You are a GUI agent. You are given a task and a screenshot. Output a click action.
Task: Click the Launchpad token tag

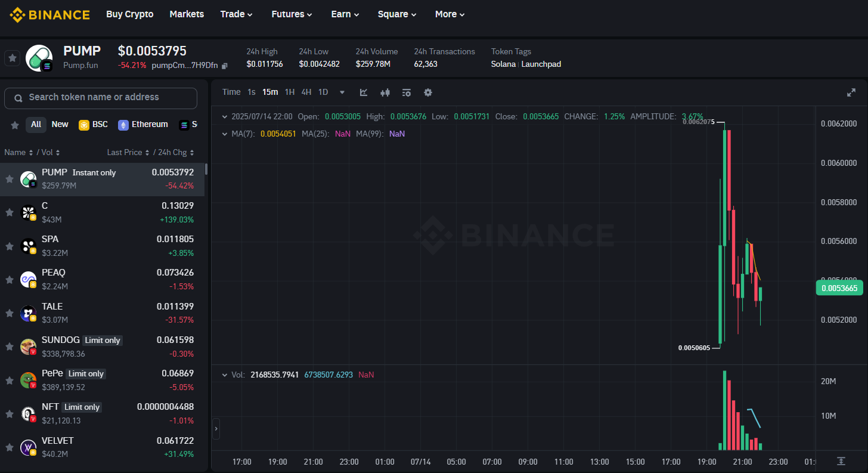tap(541, 64)
